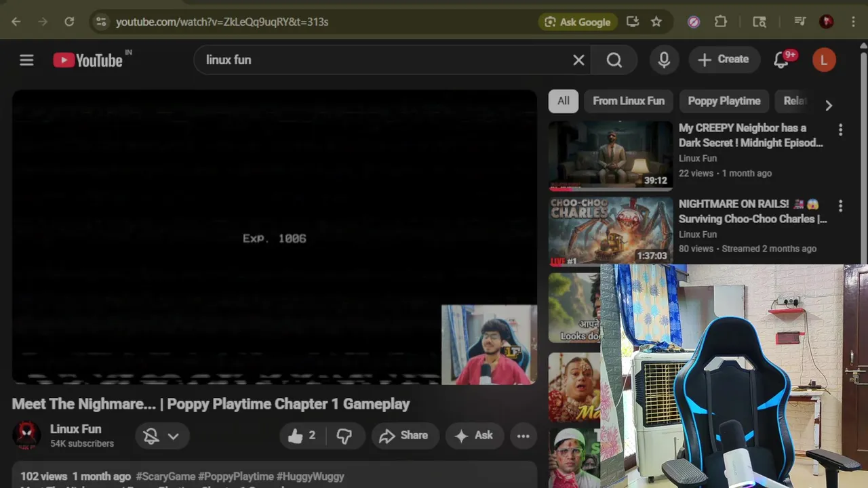
Task: Open My CREEPY Neighbor video thumbnail
Action: [x=610, y=156]
